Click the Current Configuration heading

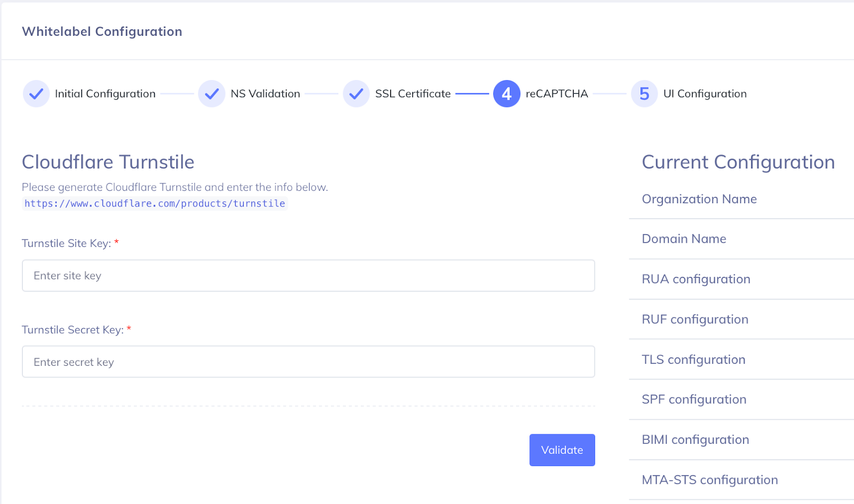click(x=738, y=162)
